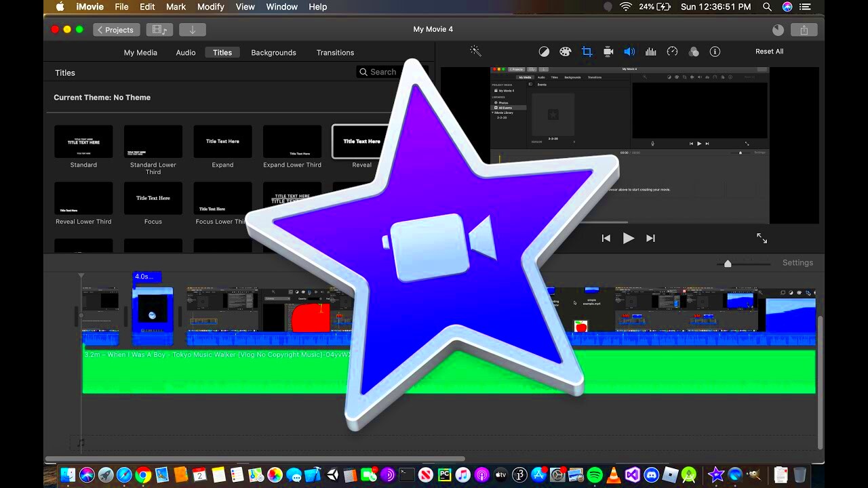
Task: Open clip filter and audio effects
Action: click(694, 52)
